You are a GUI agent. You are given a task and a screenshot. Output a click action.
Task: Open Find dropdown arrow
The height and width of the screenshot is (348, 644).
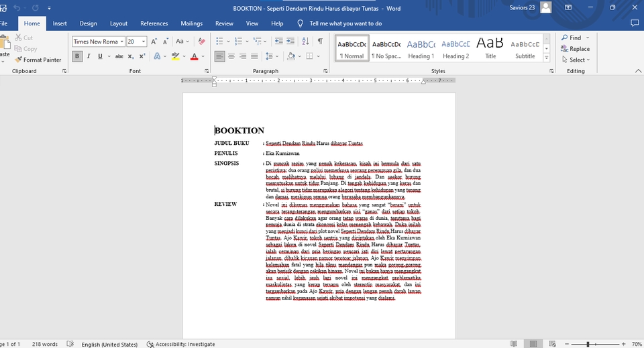coord(588,38)
